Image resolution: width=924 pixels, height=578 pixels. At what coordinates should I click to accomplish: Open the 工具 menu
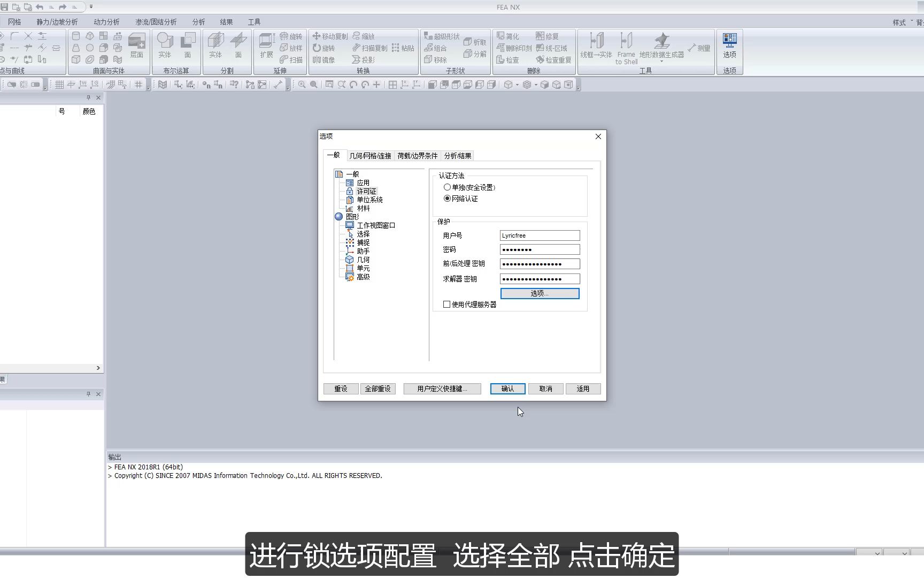pyautogui.click(x=254, y=22)
